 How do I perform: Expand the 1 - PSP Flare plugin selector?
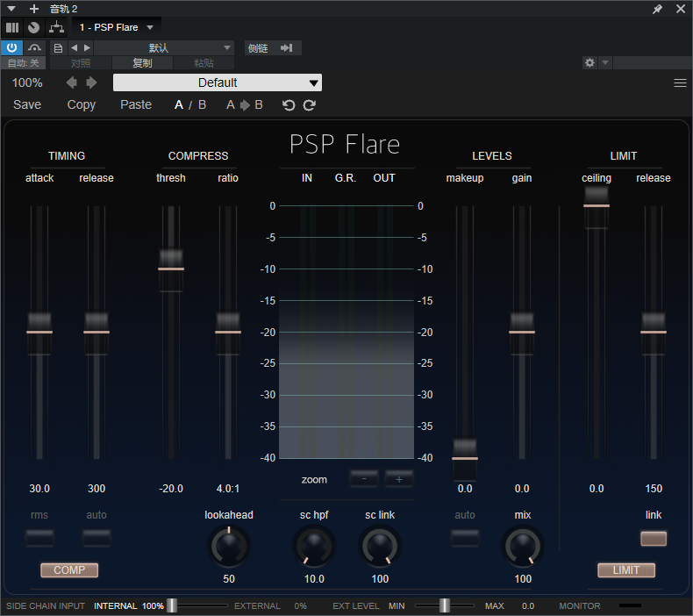pyautogui.click(x=117, y=27)
